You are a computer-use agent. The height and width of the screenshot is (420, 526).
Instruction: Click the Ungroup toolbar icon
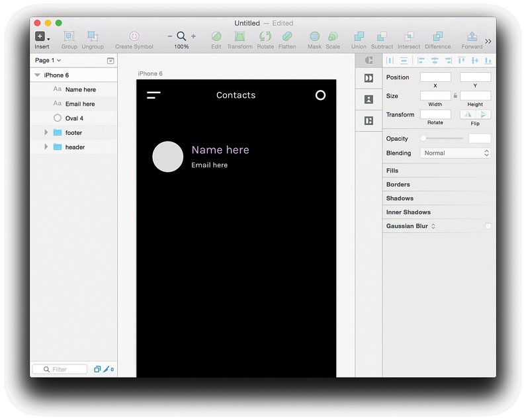(93, 36)
